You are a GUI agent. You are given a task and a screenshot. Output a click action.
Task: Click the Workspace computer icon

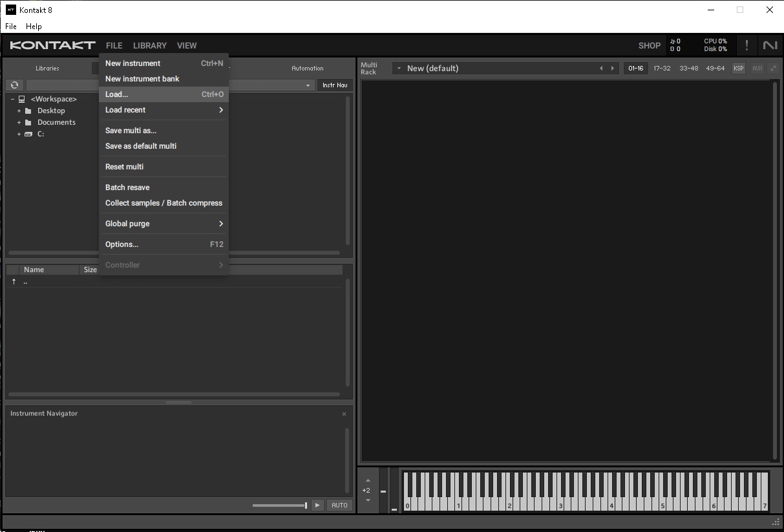coord(22,99)
